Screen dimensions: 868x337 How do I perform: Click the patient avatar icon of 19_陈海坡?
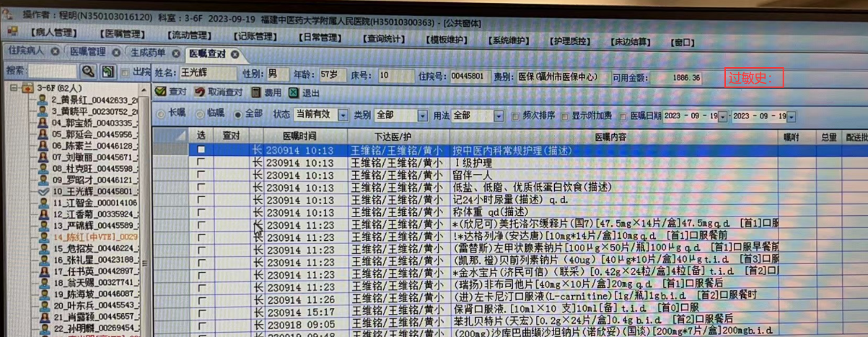pyautogui.click(x=43, y=294)
